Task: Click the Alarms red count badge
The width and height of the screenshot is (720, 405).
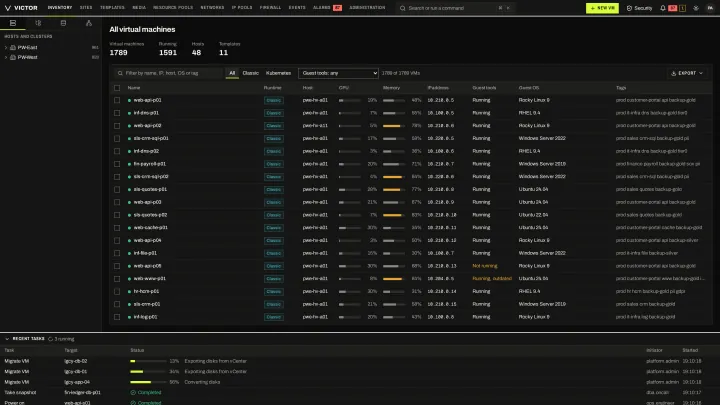Action: (338, 8)
